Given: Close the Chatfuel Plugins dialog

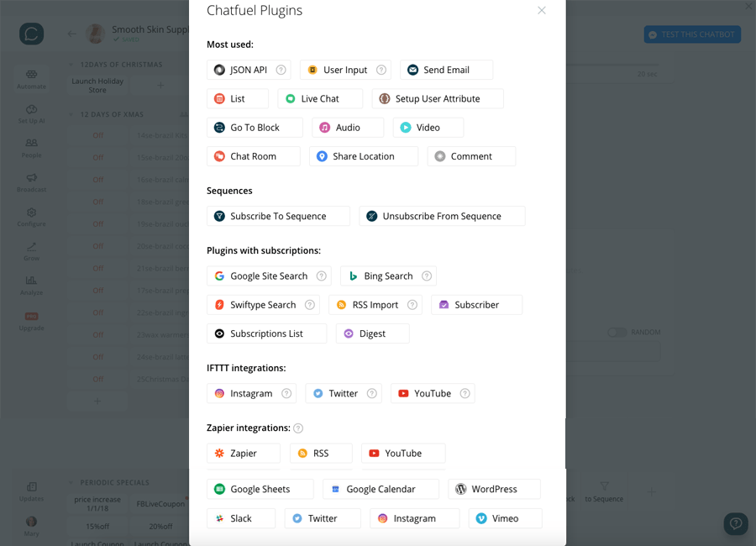Looking at the screenshot, I should (542, 11).
